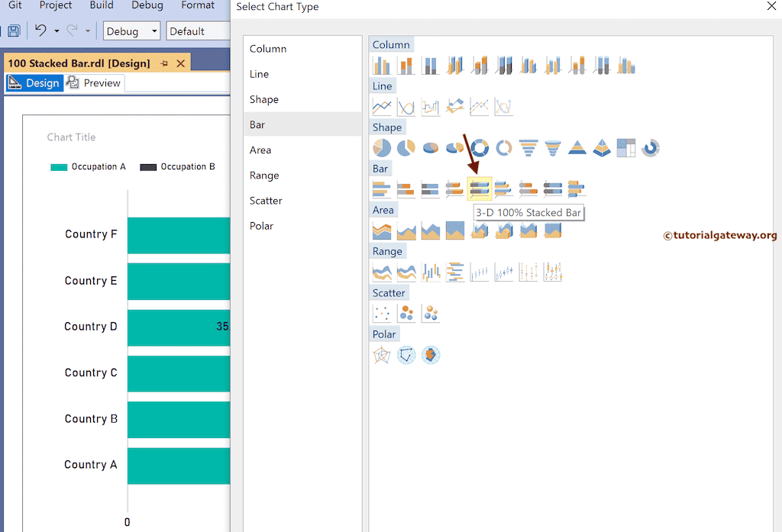Select the Range Bar chart icon
782x532 pixels.
coord(455,272)
